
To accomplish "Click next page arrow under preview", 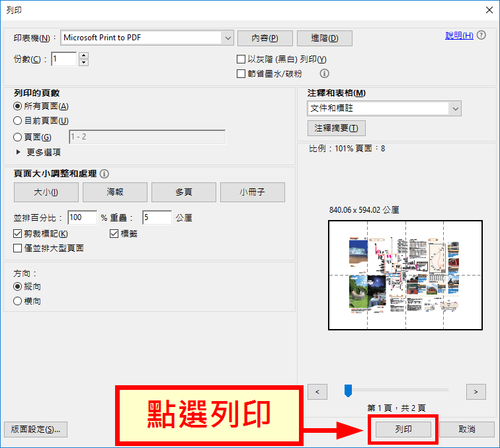I will [x=476, y=392].
